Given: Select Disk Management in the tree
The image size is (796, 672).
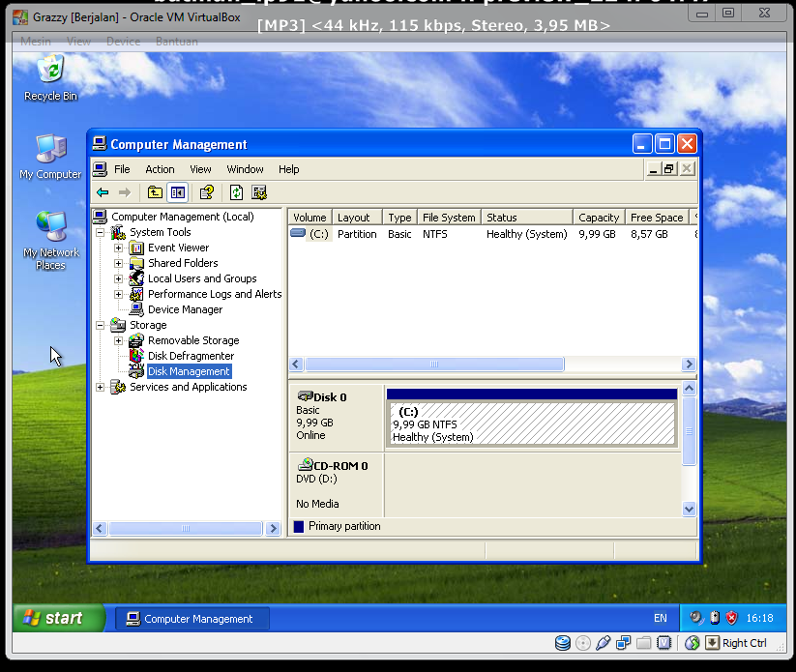Looking at the screenshot, I should pyautogui.click(x=189, y=371).
